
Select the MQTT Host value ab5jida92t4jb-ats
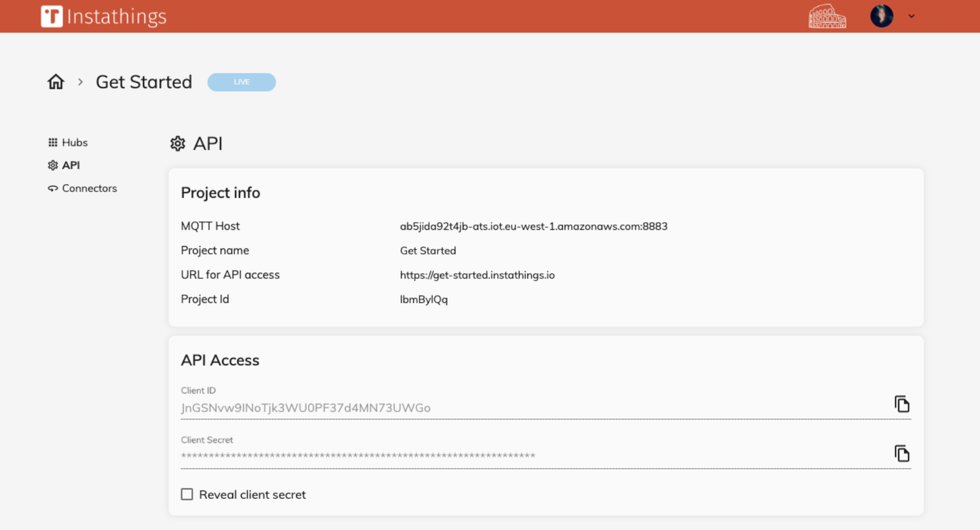point(533,226)
